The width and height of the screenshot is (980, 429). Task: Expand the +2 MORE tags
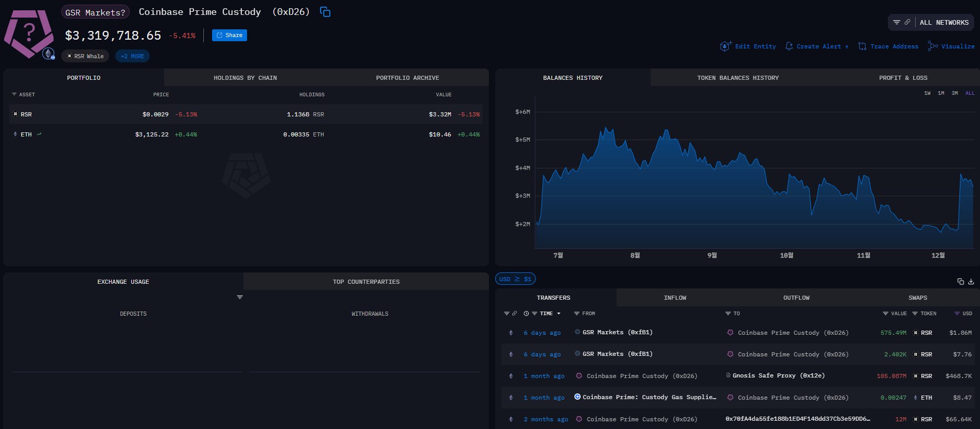[x=132, y=56]
